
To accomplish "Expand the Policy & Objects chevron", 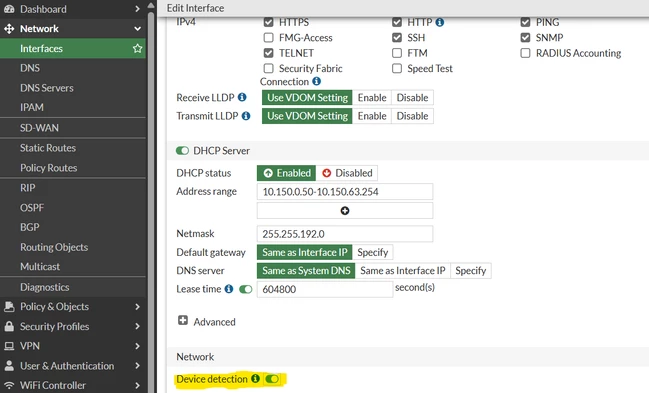I will point(137,306).
